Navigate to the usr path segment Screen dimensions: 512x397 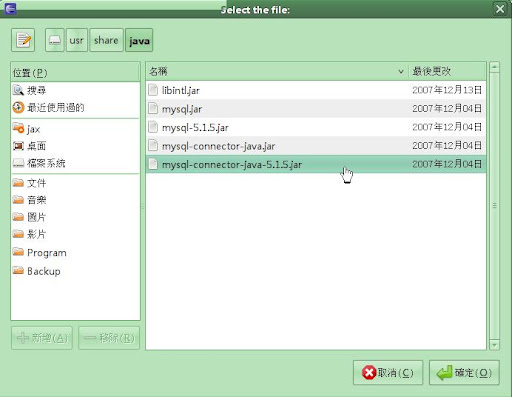(x=77, y=40)
